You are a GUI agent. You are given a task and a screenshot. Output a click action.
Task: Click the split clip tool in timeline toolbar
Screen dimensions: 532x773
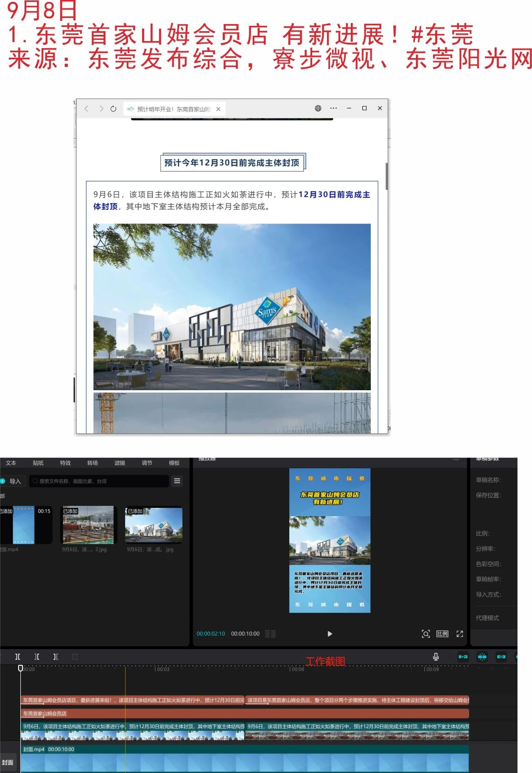(x=17, y=657)
